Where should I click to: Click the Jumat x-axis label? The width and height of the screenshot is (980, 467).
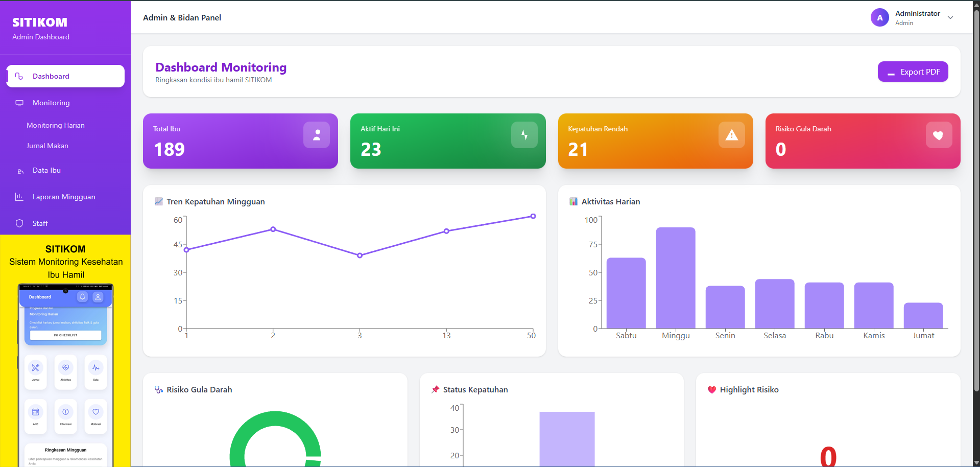click(923, 336)
